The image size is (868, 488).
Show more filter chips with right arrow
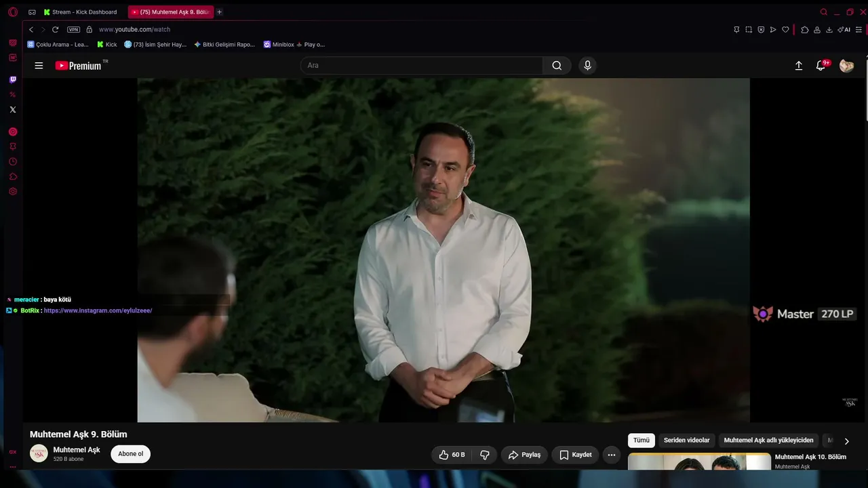click(846, 441)
